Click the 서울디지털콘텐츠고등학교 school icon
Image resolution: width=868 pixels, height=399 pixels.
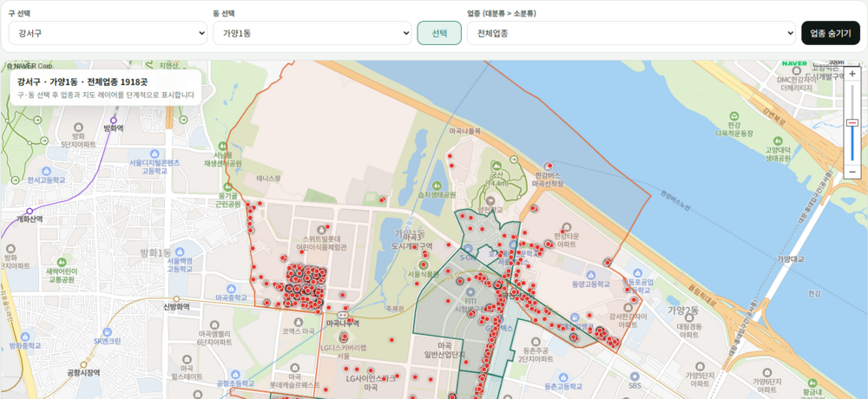(x=155, y=154)
